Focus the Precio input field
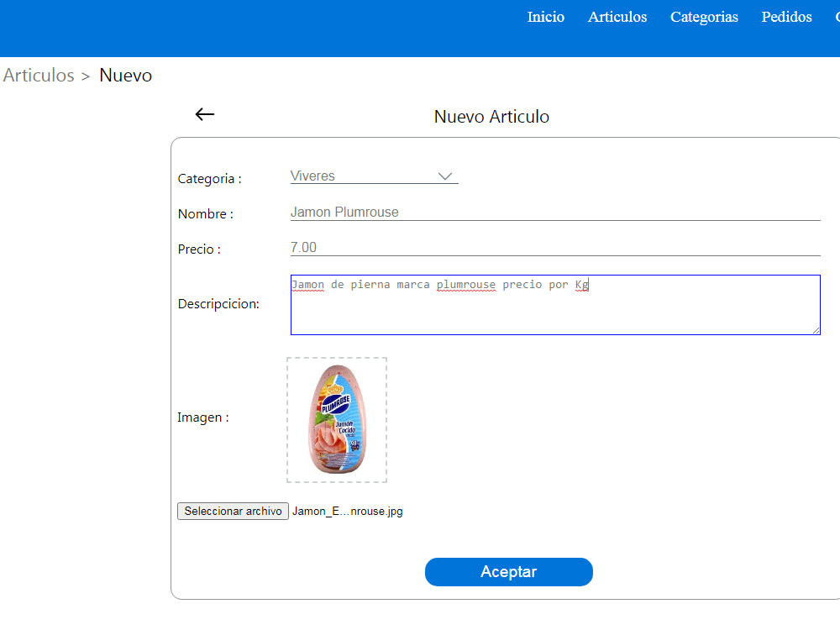Screen dimensions: 840x630 [x=555, y=248]
